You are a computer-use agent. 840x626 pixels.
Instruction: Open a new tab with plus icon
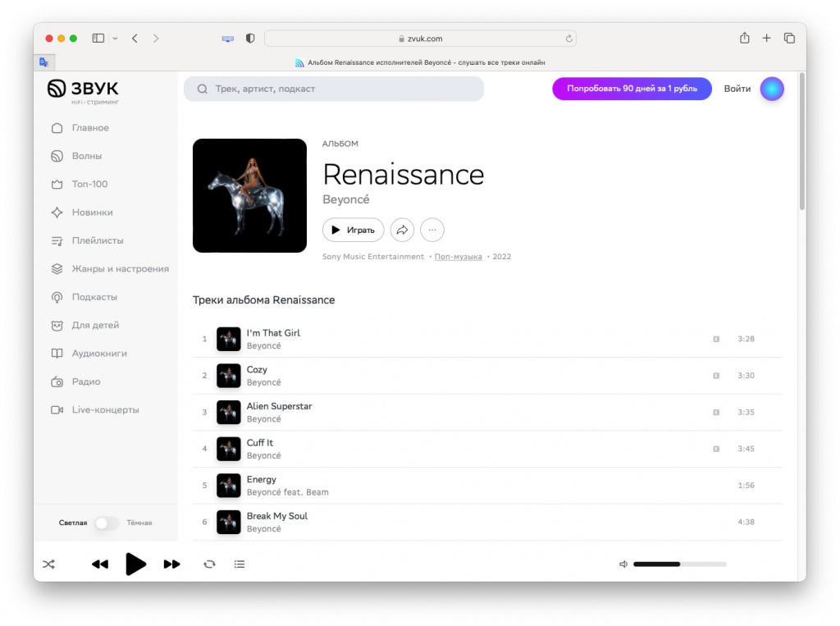tap(767, 38)
